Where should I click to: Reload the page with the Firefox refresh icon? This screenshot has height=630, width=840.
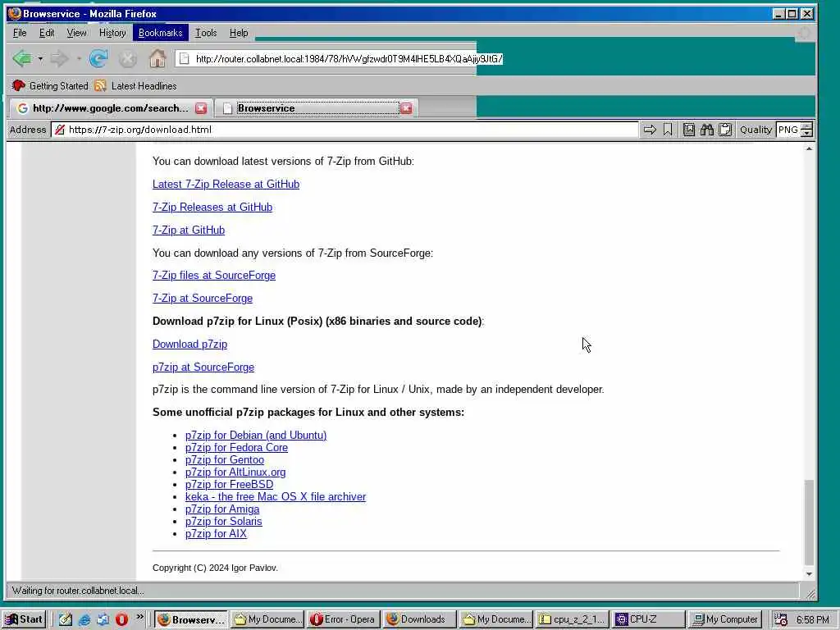pos(98,58)
